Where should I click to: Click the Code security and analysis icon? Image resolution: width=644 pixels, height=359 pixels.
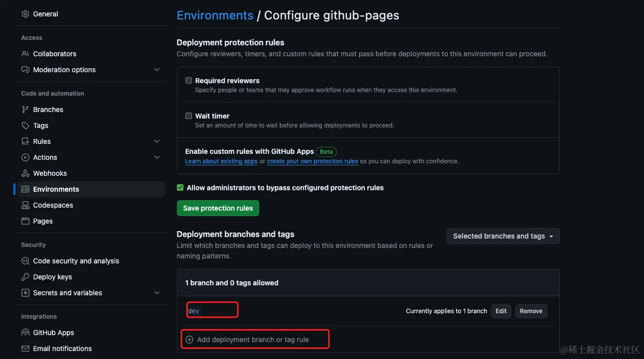pyautogui.click(x=25, y=261)
